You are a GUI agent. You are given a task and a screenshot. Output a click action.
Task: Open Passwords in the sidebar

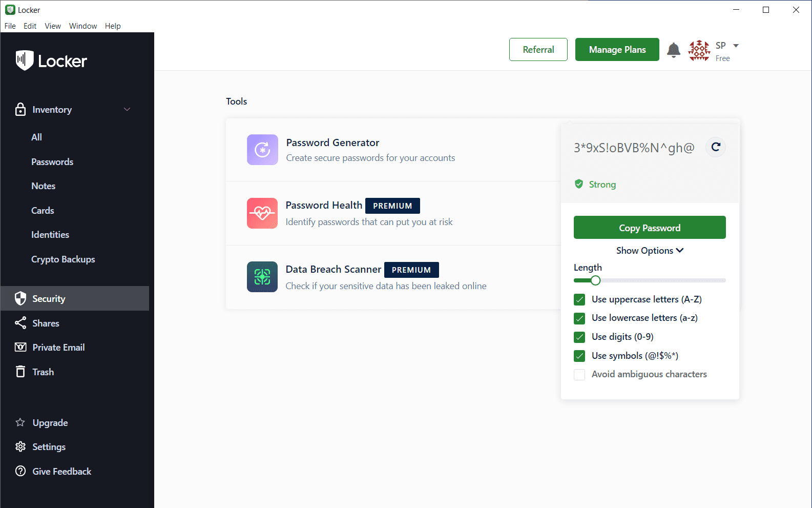[x=52, y=161]
